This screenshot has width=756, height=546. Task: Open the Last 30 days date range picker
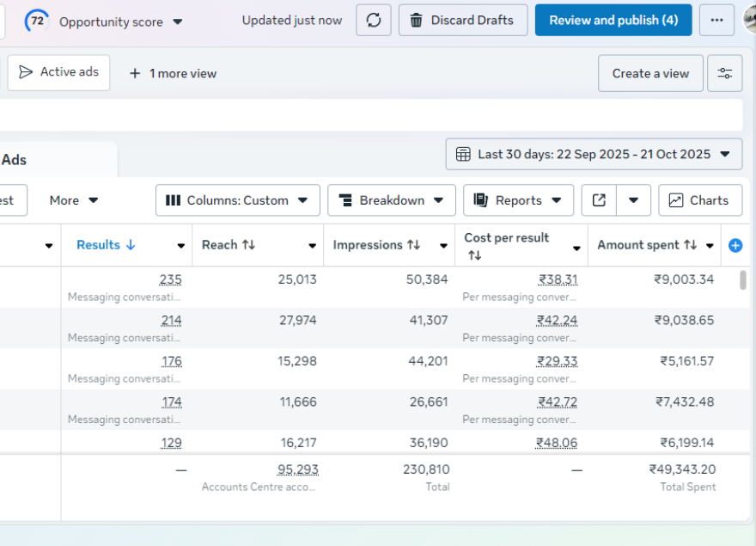pos(594,154)
